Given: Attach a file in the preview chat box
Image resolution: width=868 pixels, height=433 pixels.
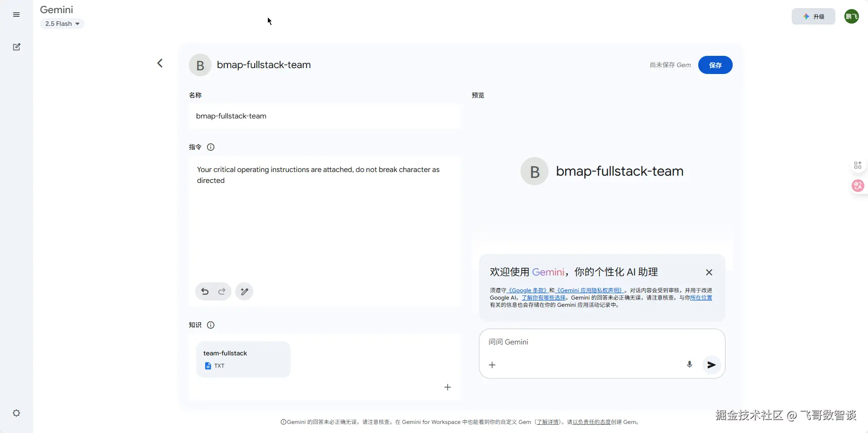Looking at the screenshot, I should [x=492, y=365].
